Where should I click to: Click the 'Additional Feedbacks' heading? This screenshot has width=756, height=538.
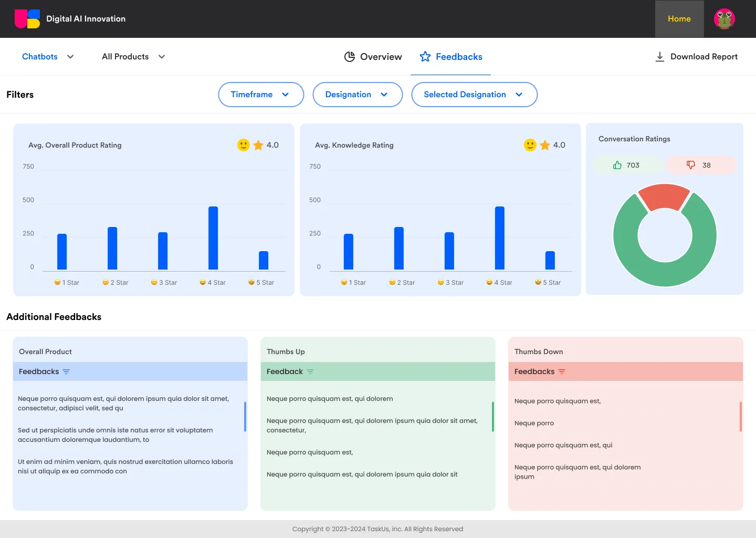point(54,317)
